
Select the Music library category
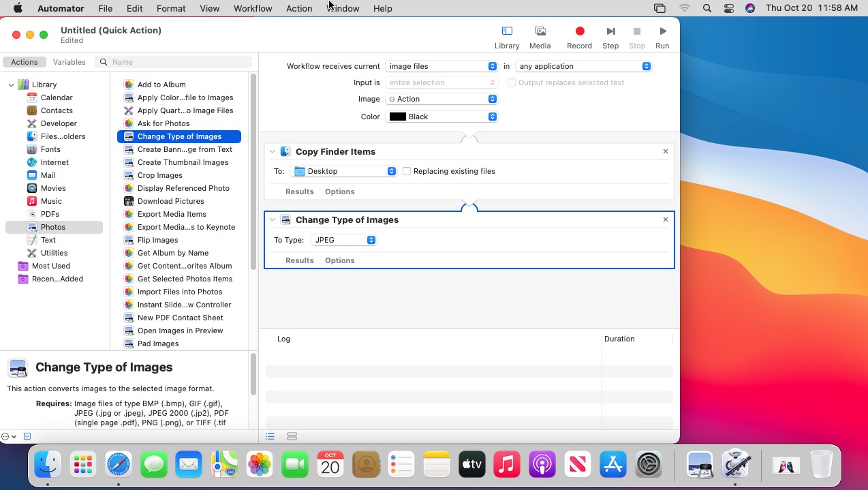(x=51, y=201)
